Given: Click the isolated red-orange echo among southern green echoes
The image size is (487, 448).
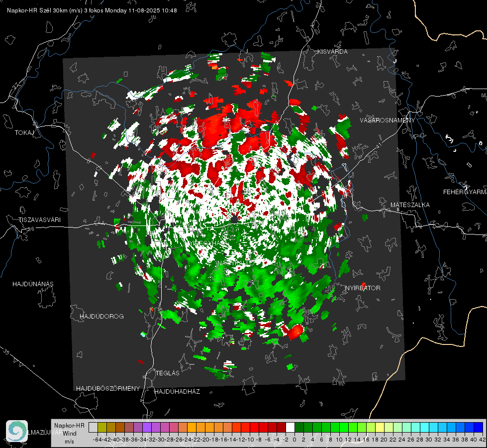Looking at the screenshot, I should pyautogui.click(x=294, y=332).
